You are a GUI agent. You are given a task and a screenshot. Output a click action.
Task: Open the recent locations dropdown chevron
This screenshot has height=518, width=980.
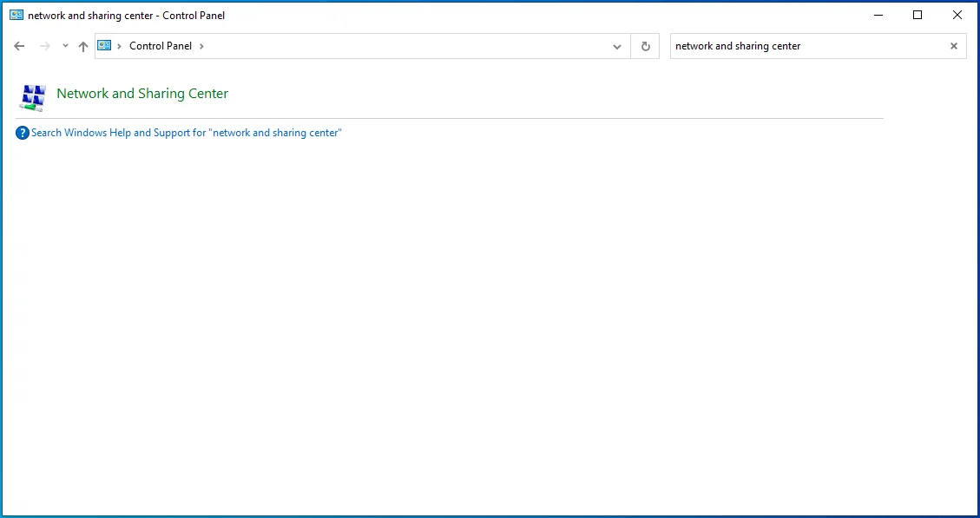click(65, 46)
